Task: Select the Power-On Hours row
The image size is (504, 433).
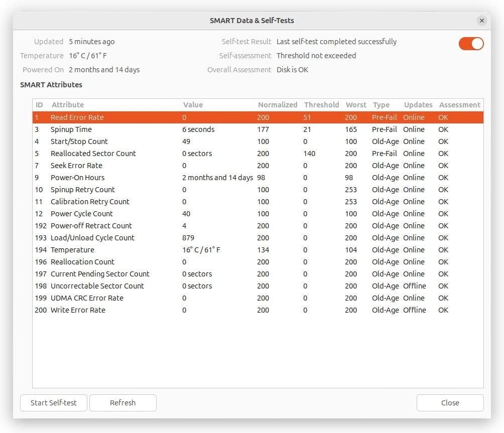Action: coord(78,178)
